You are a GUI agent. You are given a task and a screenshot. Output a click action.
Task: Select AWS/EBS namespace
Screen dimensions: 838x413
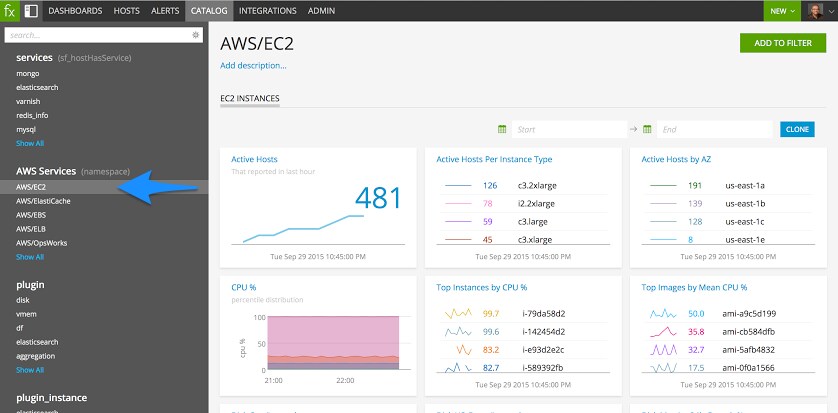pos(31,215)
